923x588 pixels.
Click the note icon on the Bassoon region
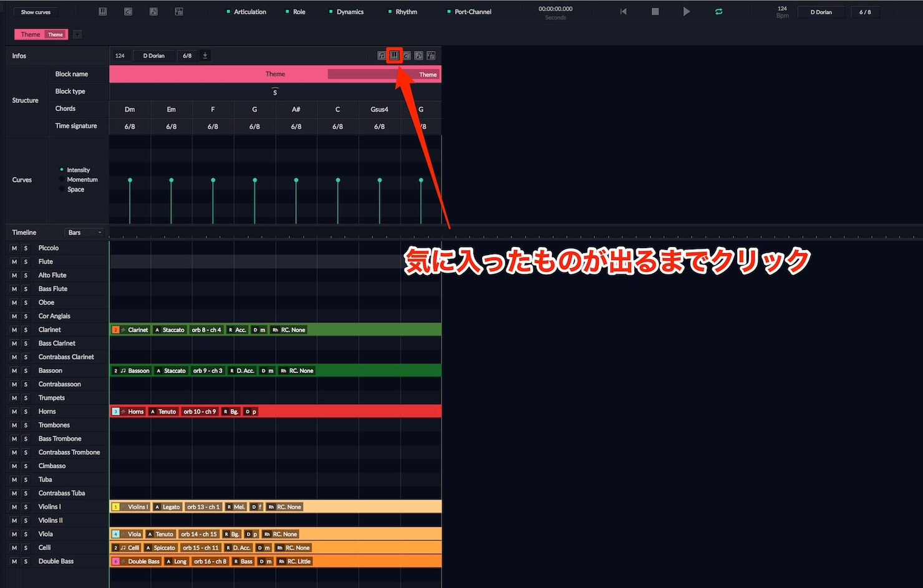coord(123,371)
